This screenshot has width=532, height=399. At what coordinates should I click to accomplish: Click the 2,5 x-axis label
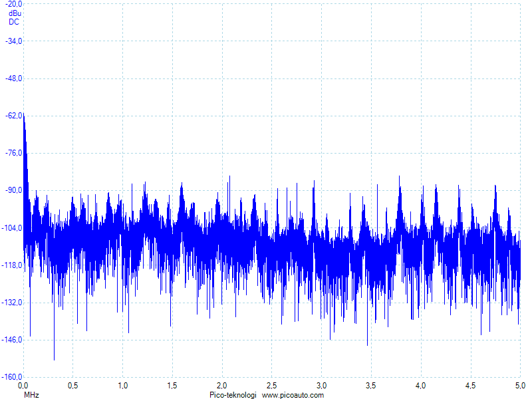coord(271,386)
